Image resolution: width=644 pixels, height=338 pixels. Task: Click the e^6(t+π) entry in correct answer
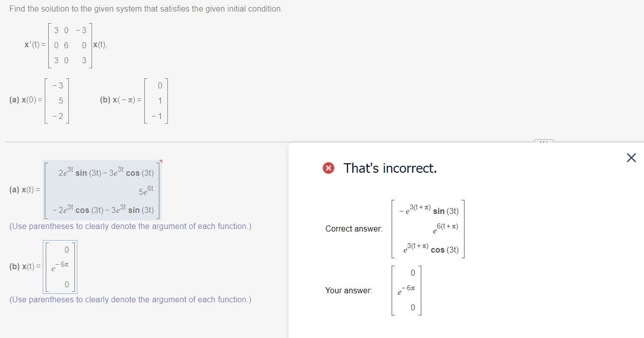tap(445, 229)
